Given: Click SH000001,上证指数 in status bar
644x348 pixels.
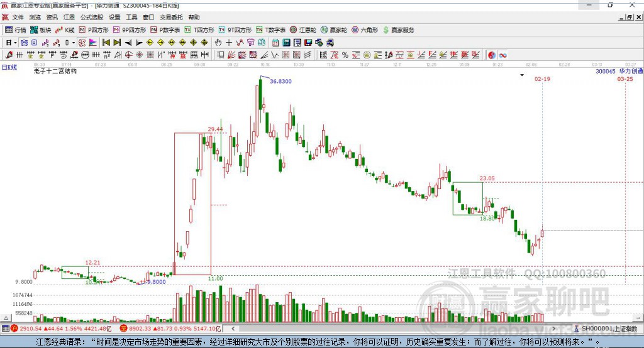Looking at the screenshot, I should click(x=609, y=329).
